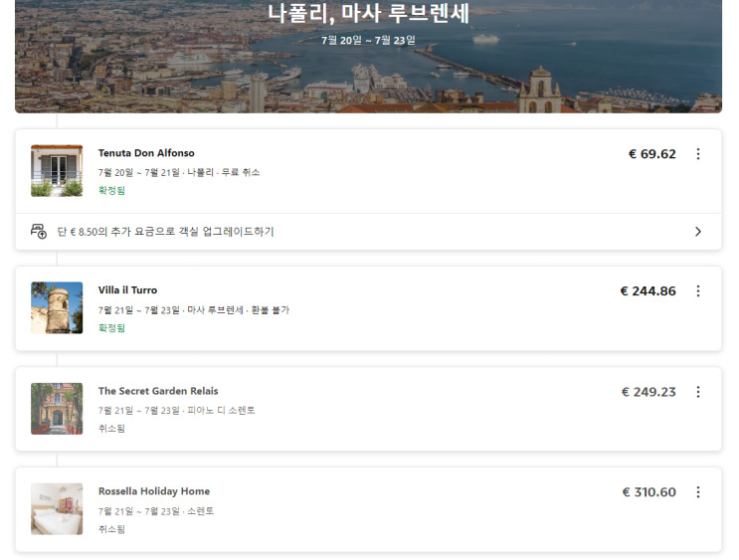Screen dimensions: 739x560
Task: Click the room upgrade bed icon
Action: [x=39, y=232]
